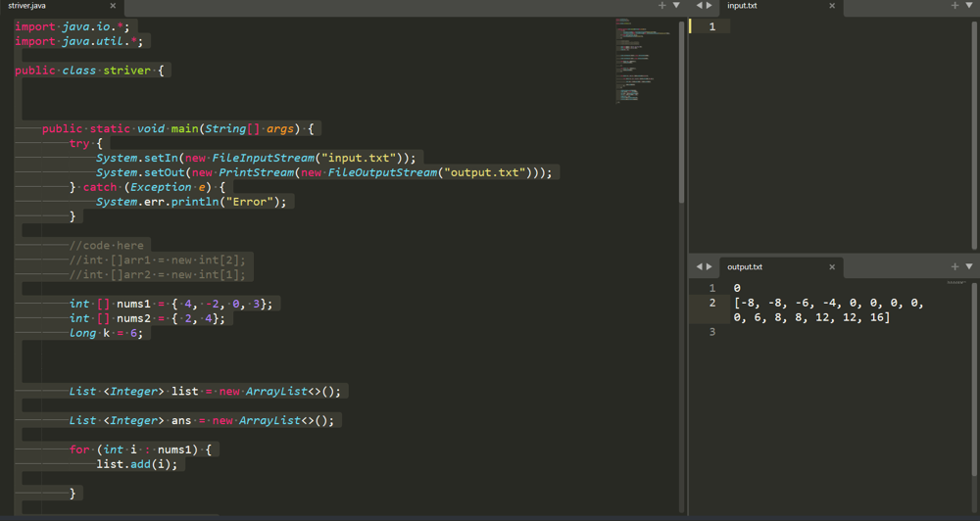Add new tab in input.txt pane
This screenshot has width=980, height=521.
click(x=955, y=6)
